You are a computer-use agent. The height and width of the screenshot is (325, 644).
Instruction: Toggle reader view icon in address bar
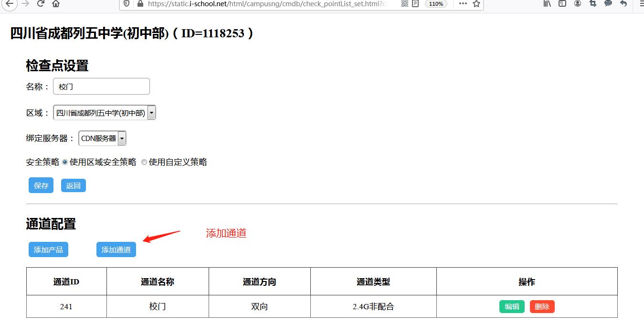pyautogui.click(x=415, y=4)
